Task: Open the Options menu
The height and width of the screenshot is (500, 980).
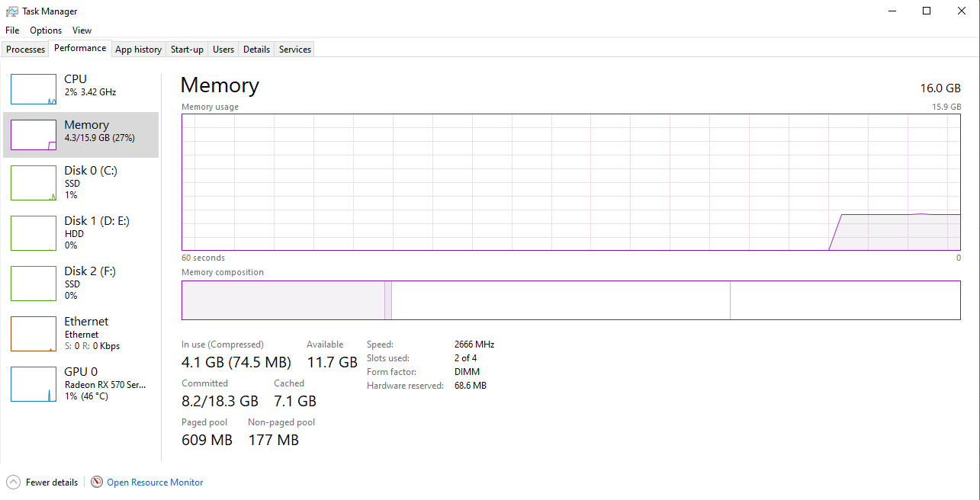Action: pos(46,30)
